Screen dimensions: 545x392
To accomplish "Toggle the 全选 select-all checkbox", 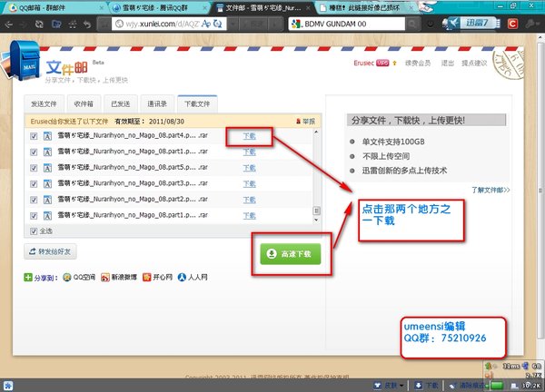I will tap(34, 231).
